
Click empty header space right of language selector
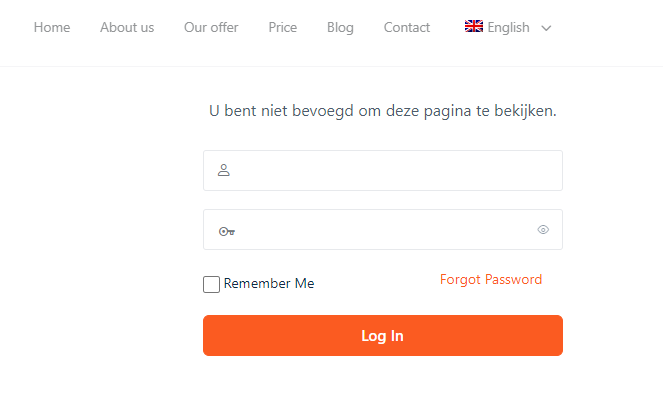pyautogui.click(x=610, y=28)
